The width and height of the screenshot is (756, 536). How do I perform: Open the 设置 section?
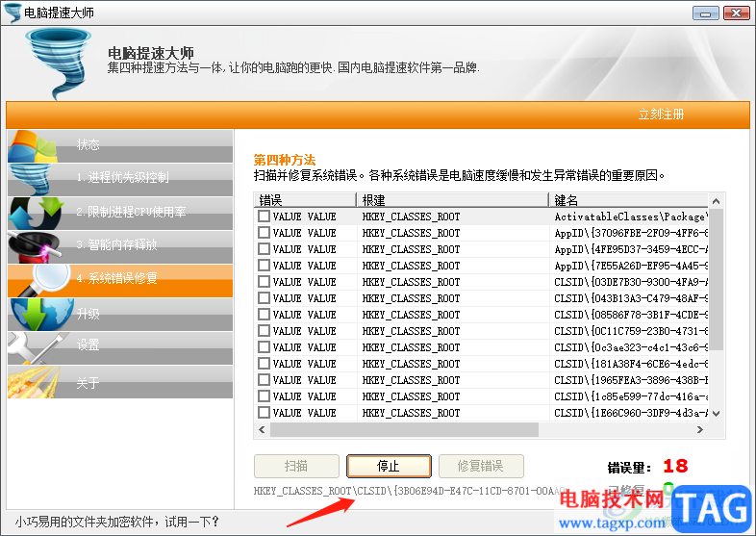pos(120,347)
